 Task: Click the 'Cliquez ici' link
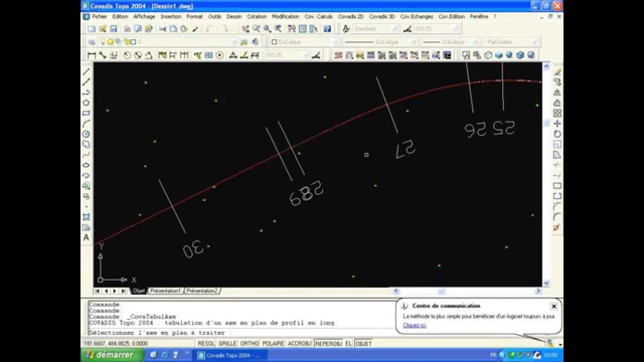click(415, 325)
